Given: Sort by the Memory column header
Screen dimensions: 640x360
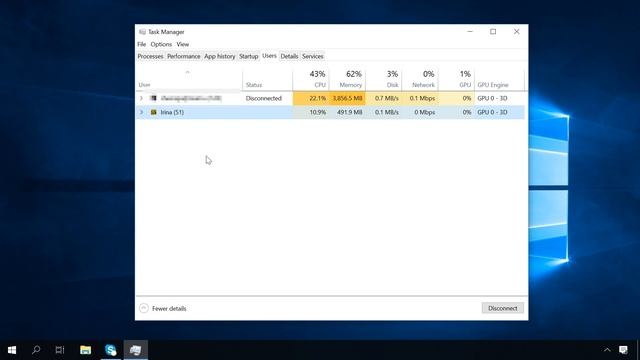Looking at the screenshot, I should click(347, 79).
